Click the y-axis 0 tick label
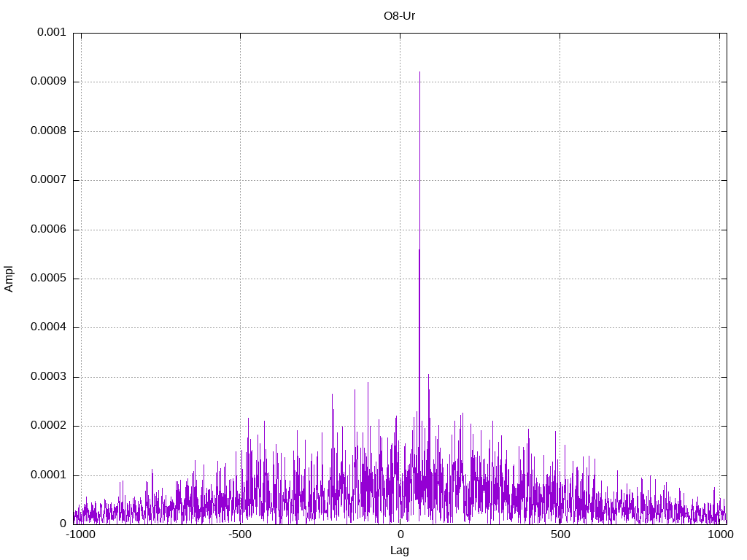 [63, 524]
